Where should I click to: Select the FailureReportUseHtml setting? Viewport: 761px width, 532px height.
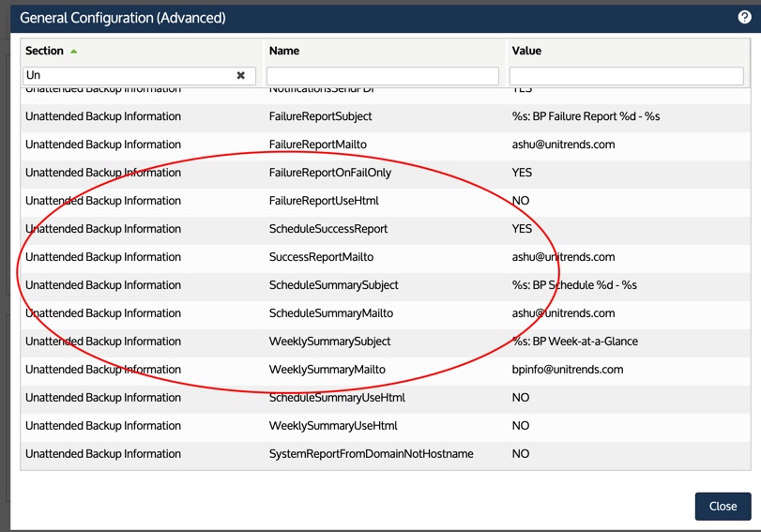(324, 201)
